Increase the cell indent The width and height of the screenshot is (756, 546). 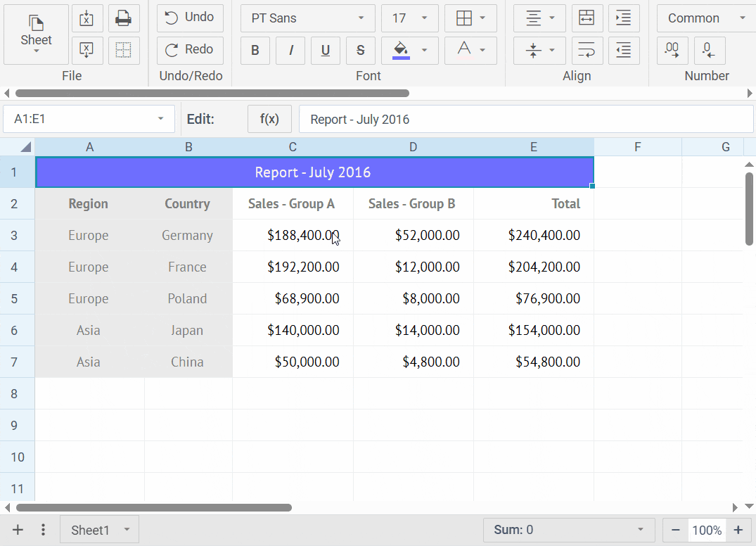click(624, 18)
